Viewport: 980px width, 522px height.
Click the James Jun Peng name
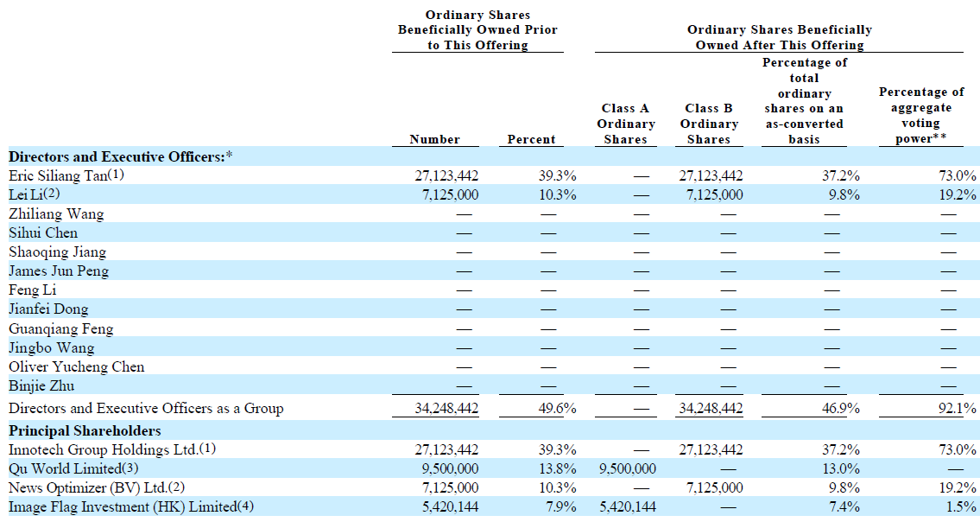pyautogui.click(x=59, y=271)
